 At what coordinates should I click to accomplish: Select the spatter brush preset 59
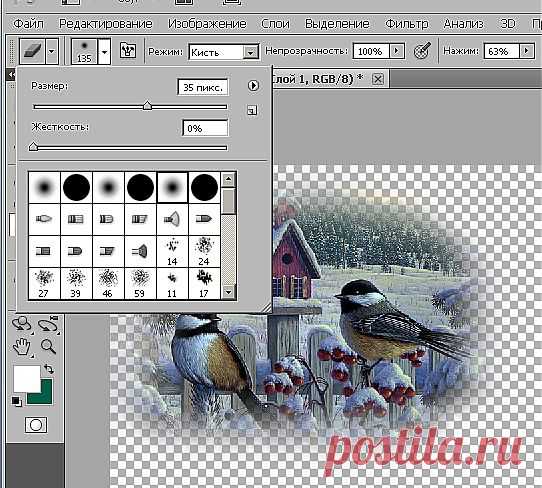tap(140, 283)
